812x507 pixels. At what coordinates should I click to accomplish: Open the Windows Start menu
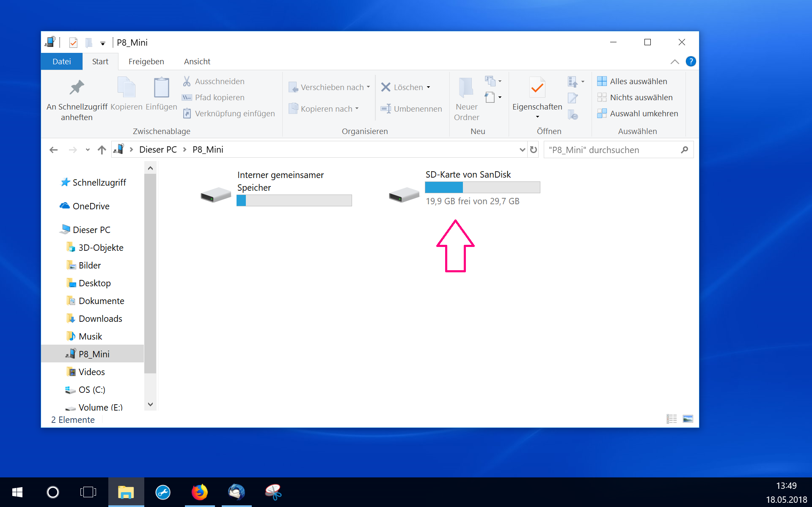coord(17,492)
